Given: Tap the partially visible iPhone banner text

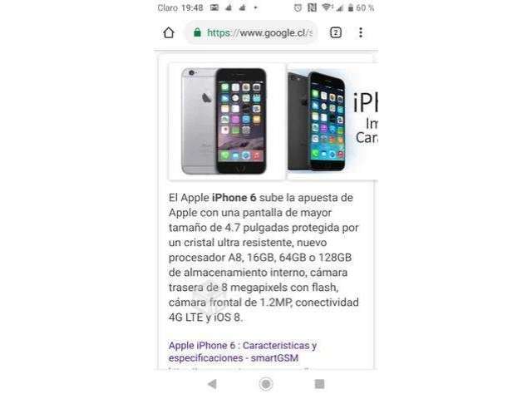Looking at the screenshot, I should pos(366,118).
